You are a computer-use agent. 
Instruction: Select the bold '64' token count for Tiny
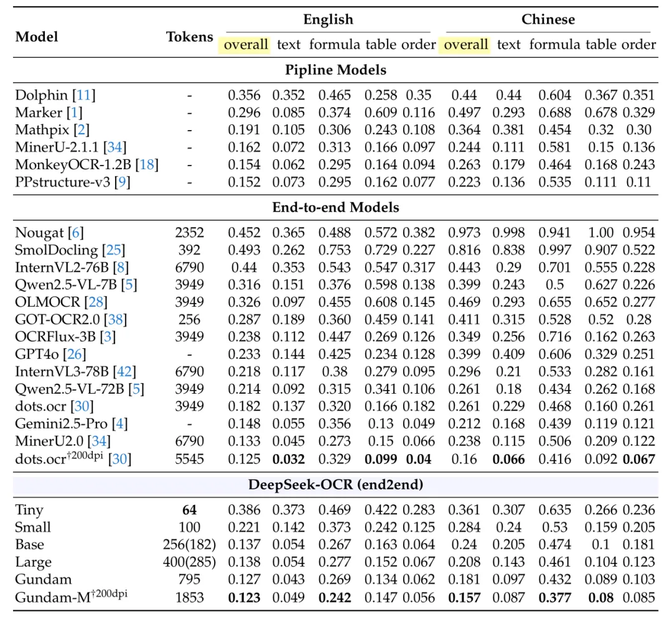[x=189, y=510]
